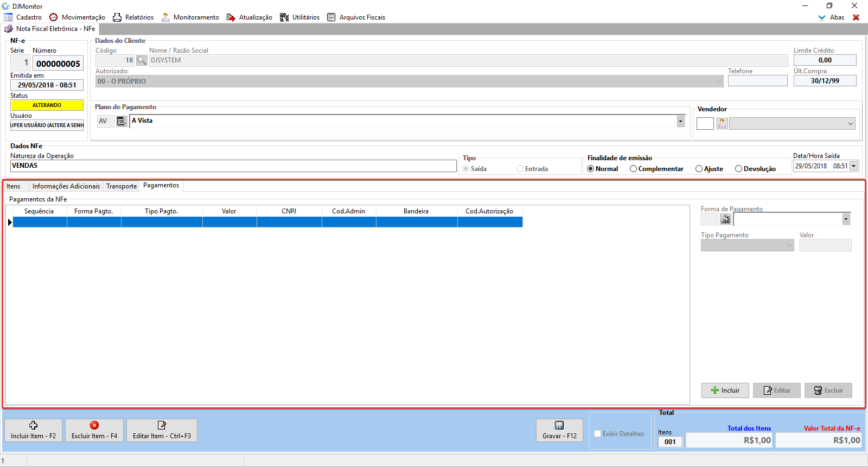The image size is (868, 467).
Task: Click the payment plan lookup icon
Action: (x=122, y=121)
